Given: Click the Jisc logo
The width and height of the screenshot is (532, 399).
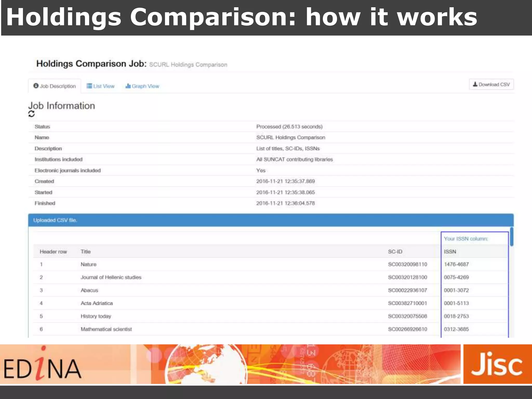Looking at the screenshot, I should [497, 364].
